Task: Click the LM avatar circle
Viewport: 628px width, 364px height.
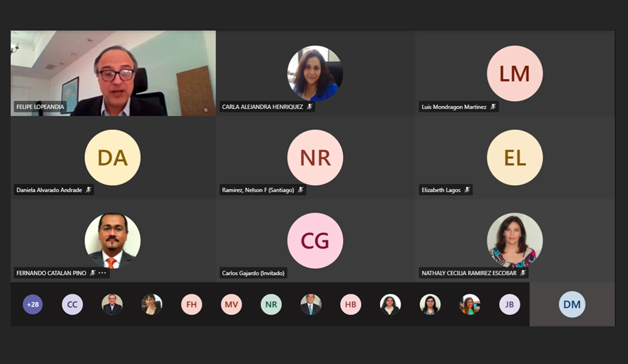Action: [x=515, y=73]
